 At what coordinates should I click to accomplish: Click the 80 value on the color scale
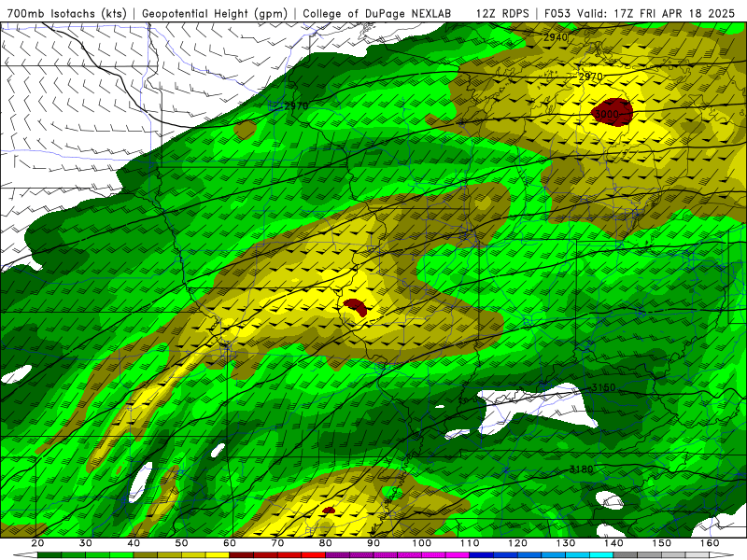(x=326, y=543)
